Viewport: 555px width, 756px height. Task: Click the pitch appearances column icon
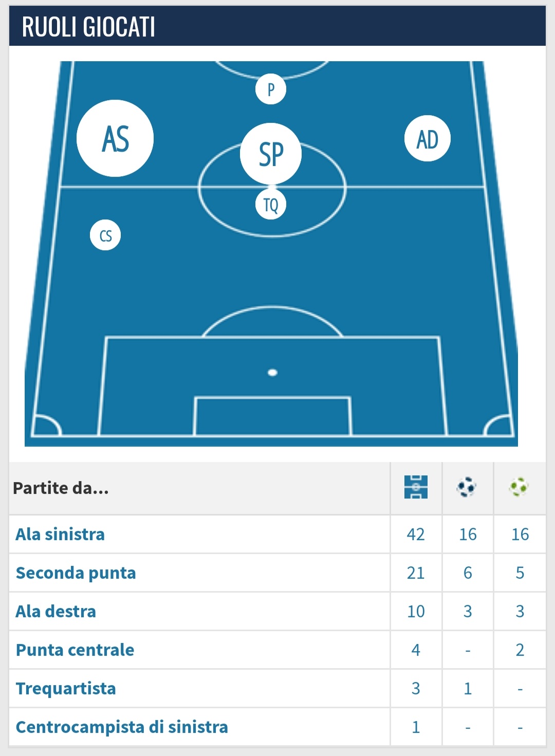pos(416,487)
